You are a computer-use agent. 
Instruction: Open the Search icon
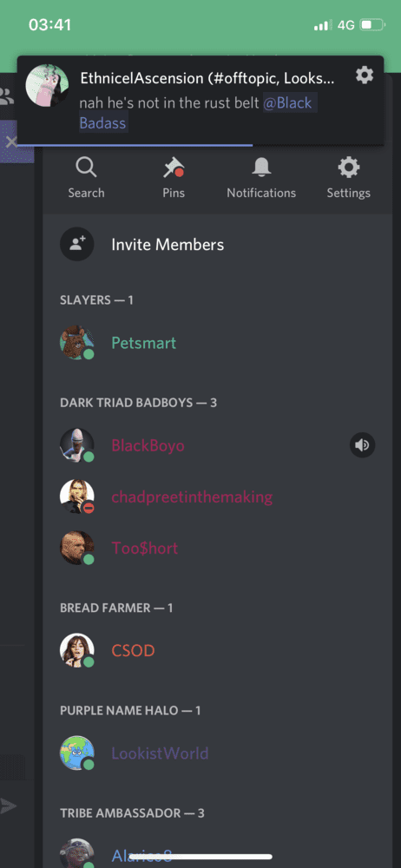pos(86,168)
